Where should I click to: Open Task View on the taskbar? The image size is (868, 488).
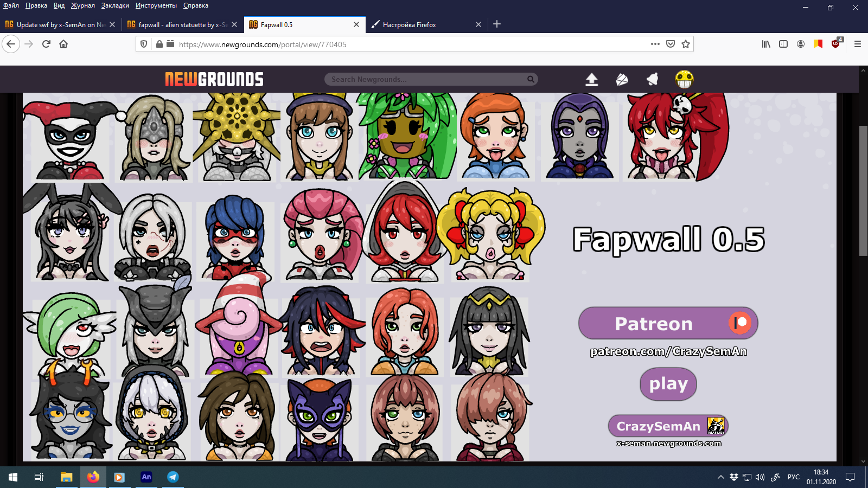pos(39,477)
